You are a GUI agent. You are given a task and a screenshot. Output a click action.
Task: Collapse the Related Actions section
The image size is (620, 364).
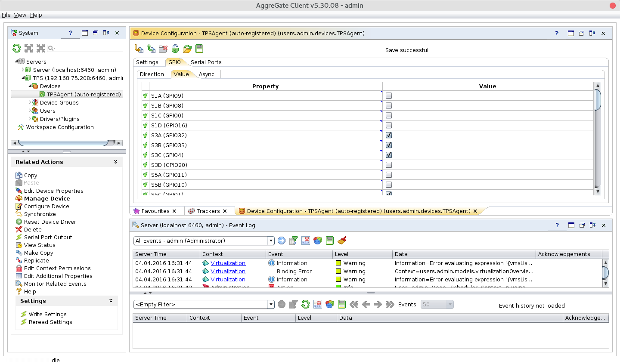(x=115, y=162)
